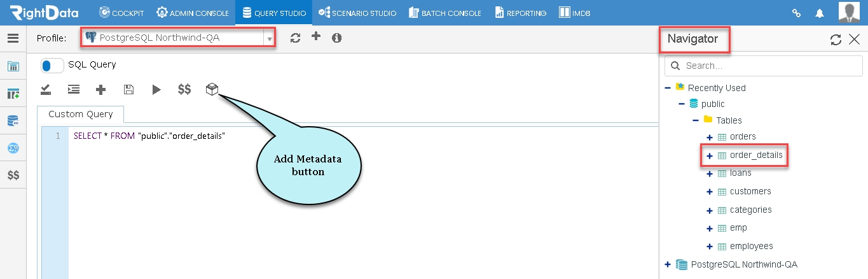Select the employees table in Navigator
Image resolution: width=868 pixels, height=279 pixels.
point(752,247)
